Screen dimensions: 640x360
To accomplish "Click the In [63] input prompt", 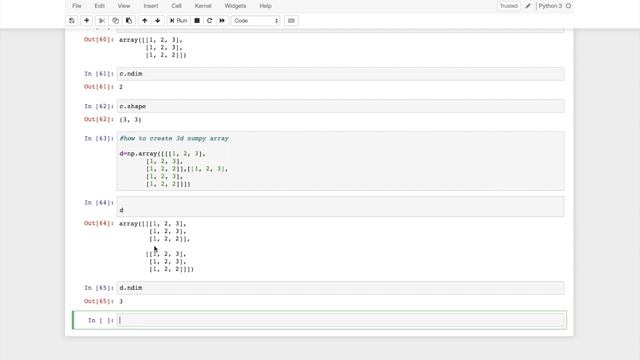I will coord(99,138).
